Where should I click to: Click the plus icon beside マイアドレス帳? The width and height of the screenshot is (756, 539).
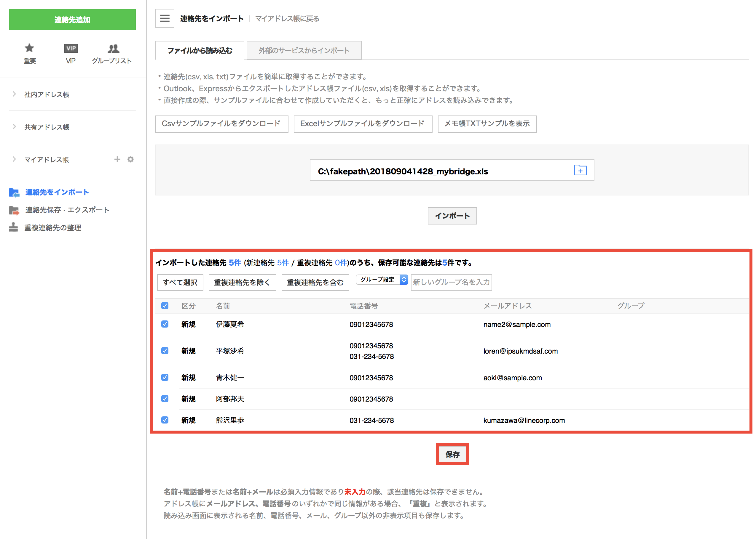point(117,159)
